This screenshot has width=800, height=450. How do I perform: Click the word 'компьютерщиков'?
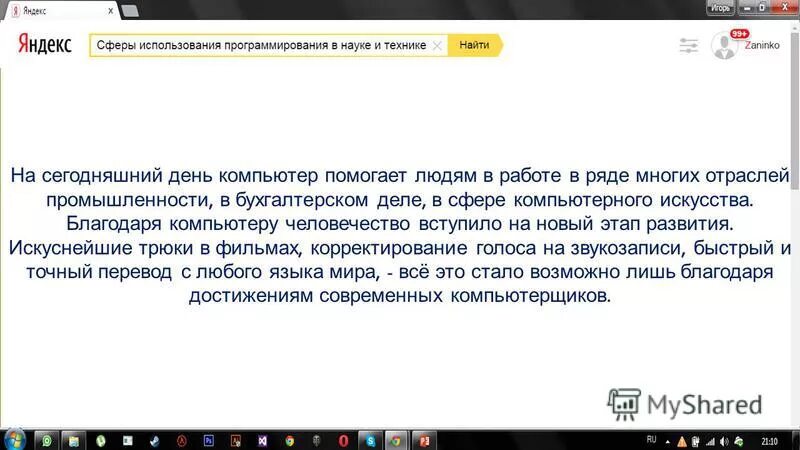[531, 295]
